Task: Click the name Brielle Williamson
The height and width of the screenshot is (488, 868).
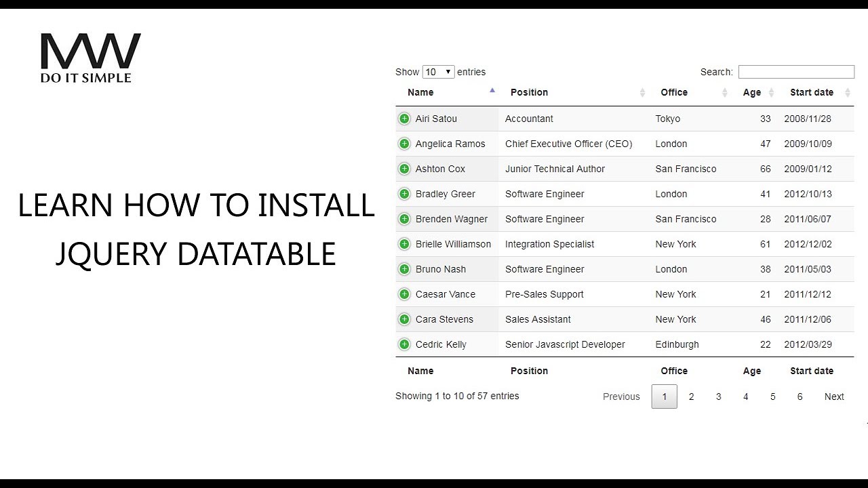Action: tap(453, 244)
